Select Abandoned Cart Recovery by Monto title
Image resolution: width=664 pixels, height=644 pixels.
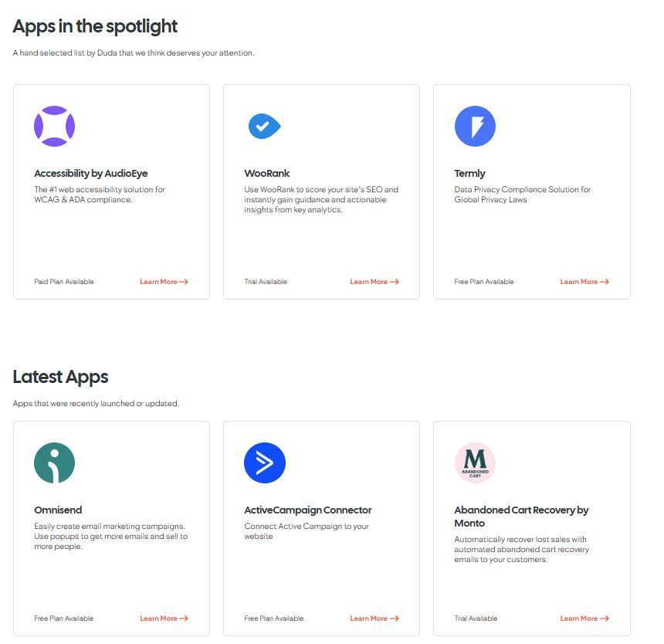point(521,517)
